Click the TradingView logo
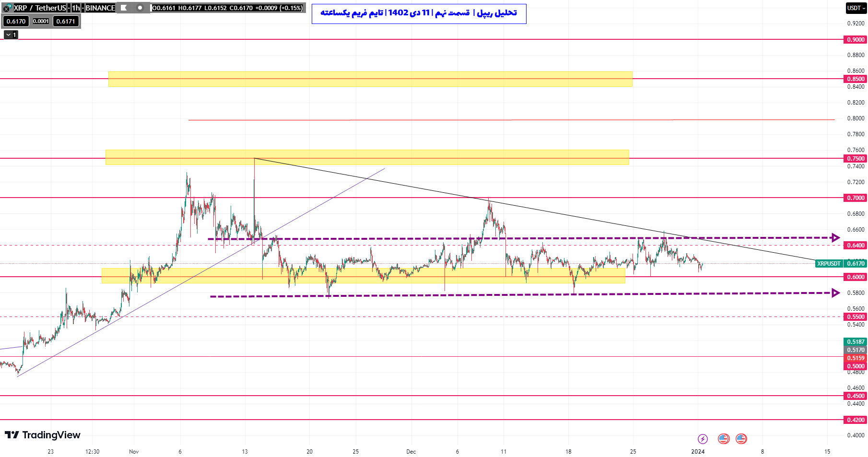This screenshot has width=868, height=457. (x=43, y=435)
